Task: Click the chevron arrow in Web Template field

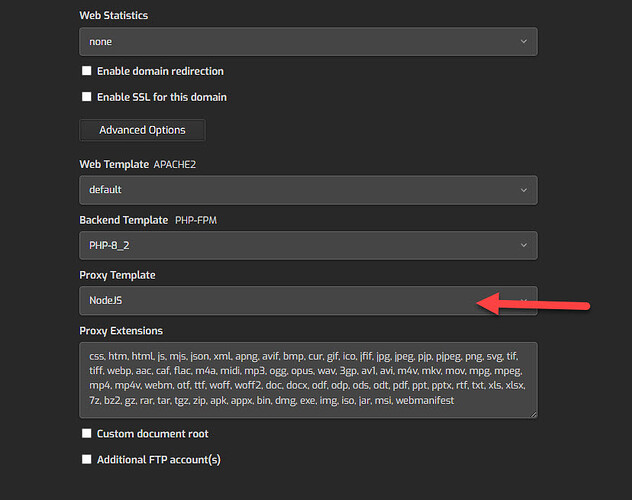Action: [x=523, y=190]
